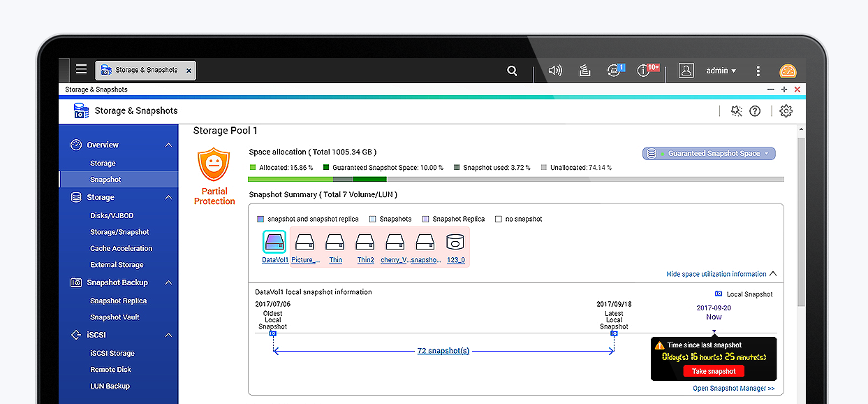Screen dimensions: 868x404
Task: Collapse the Storage sidebar section
Action: click(x=168, y=198)
